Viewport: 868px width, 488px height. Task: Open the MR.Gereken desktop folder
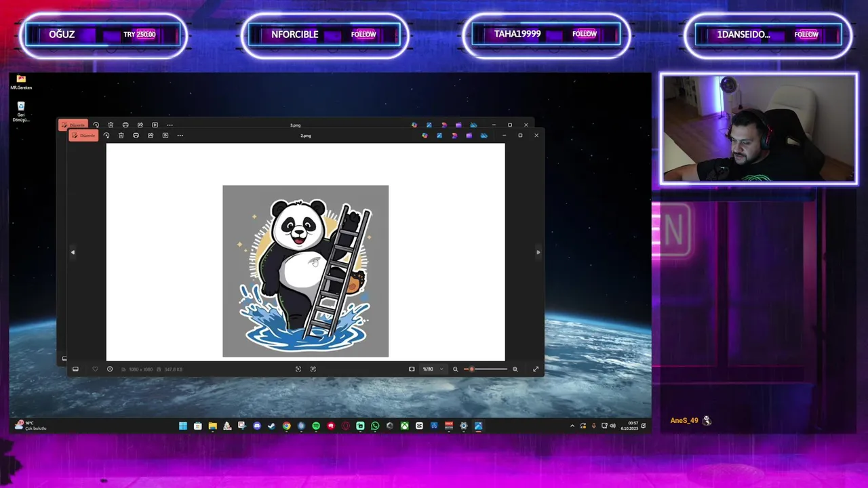pyautogui.click(x=21, y=83)
